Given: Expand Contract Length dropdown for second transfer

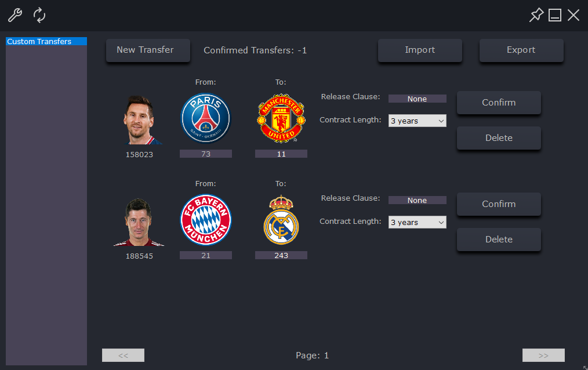Looking at the screenshot, I should coord(418,222).
